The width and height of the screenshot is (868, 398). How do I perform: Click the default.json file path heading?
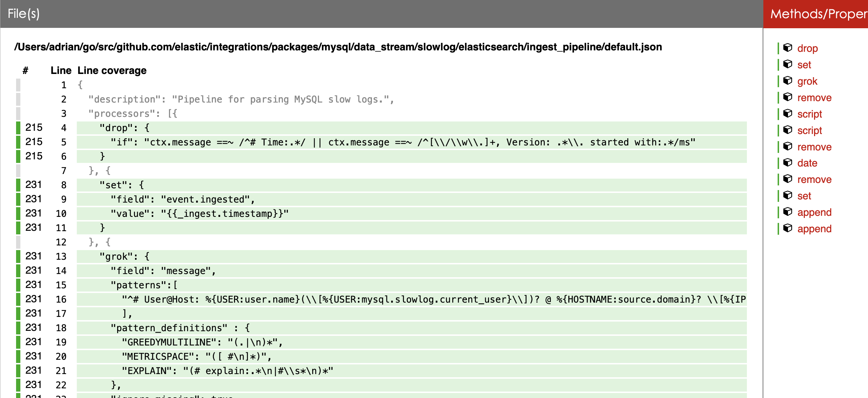tap(338, 47)
